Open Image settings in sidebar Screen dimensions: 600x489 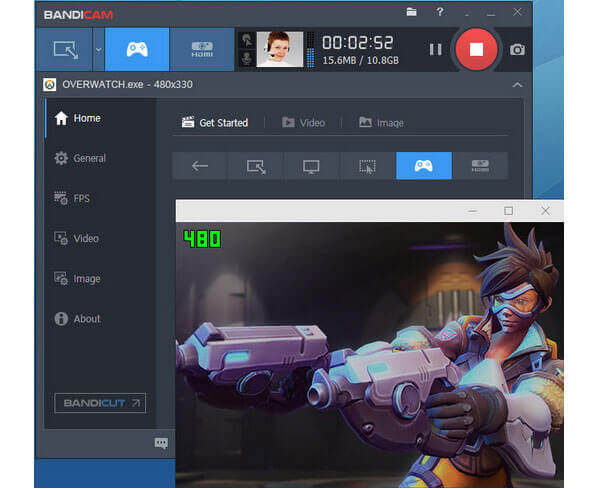[77, 279]
